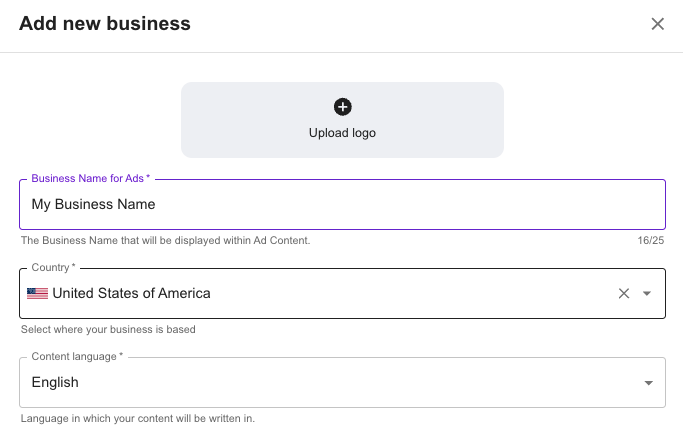
Task: Click the business name helper text
Action: pyautogui.click(x=165, y=240)
